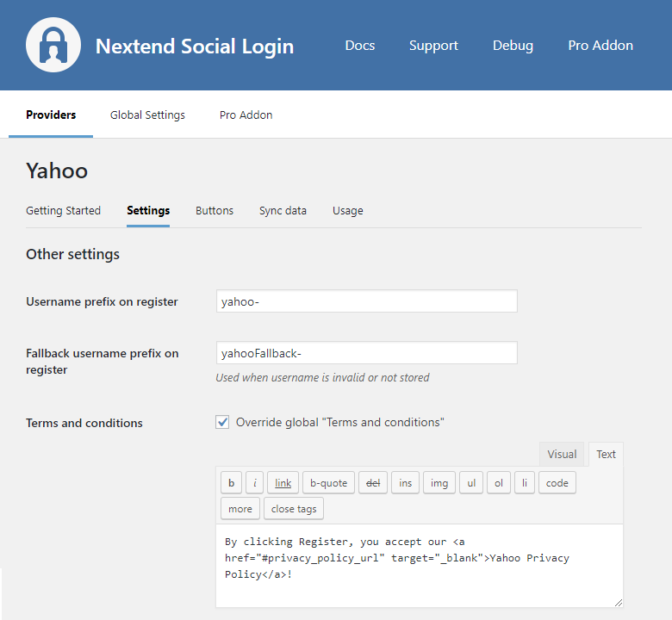Switch editor to the Visual tab
The image size is (672, 620).
tap(562, 455)
